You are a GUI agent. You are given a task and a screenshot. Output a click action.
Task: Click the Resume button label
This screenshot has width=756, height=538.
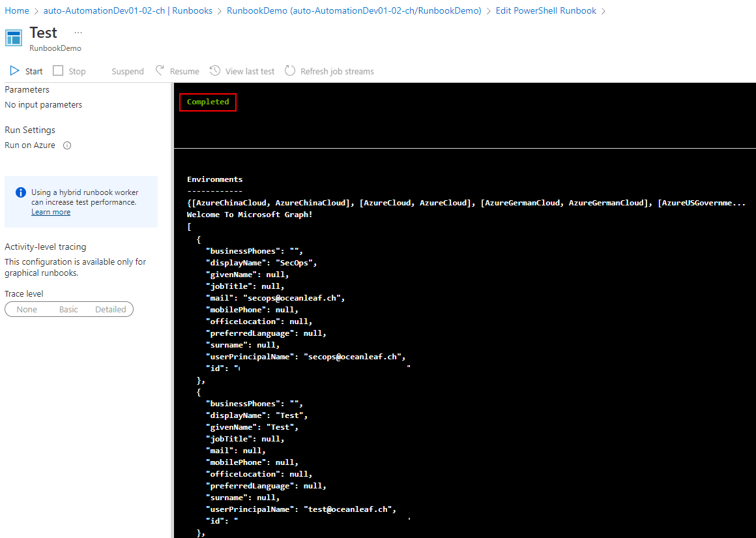184,72
